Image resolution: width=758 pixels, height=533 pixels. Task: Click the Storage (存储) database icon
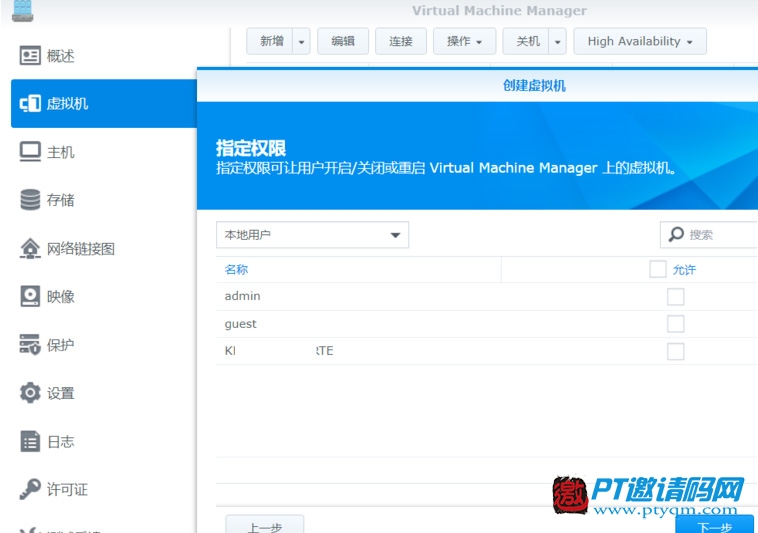tap(30, 200)
